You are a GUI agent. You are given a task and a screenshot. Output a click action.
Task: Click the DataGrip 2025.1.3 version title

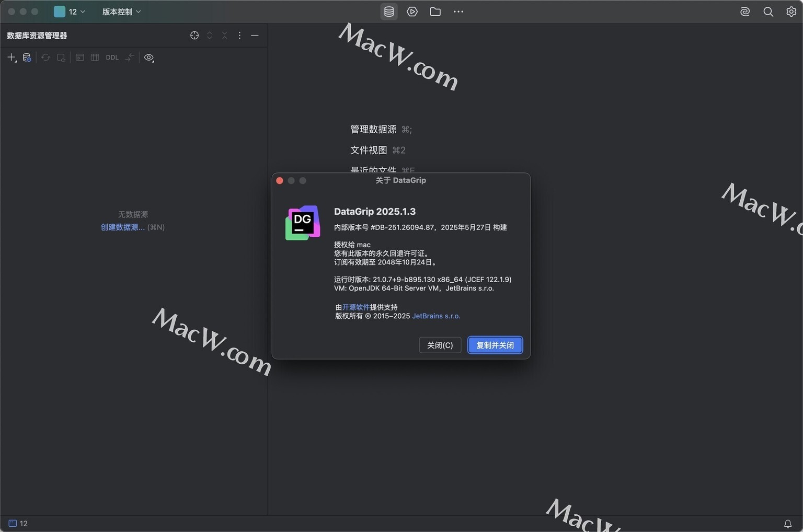coord(375,211)
